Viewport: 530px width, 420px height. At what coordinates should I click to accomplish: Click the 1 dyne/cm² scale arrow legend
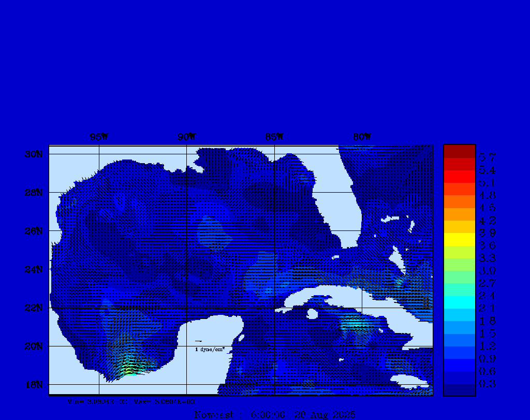[209, 346]
